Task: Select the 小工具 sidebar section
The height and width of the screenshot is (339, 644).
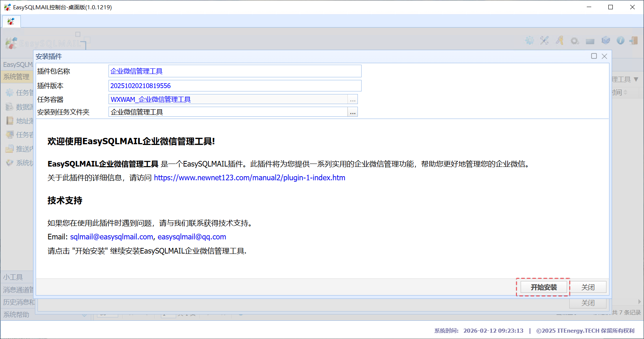Action: [x=13, y=277]
